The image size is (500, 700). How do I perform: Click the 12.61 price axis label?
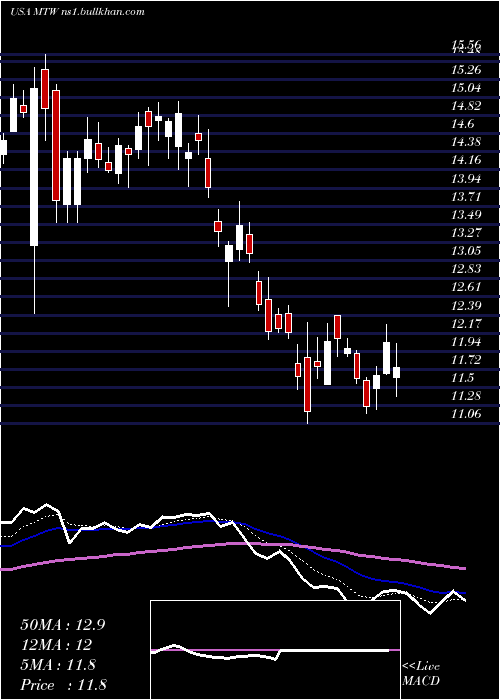point(466,287)
